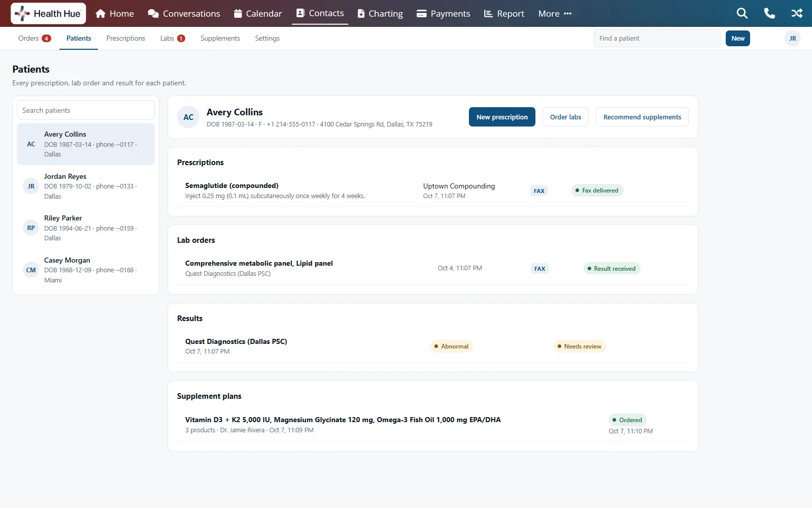Viewport: 812px width, 508px height.
Task: Switch to the Supplements tab
Action: [x=220, y=39]
